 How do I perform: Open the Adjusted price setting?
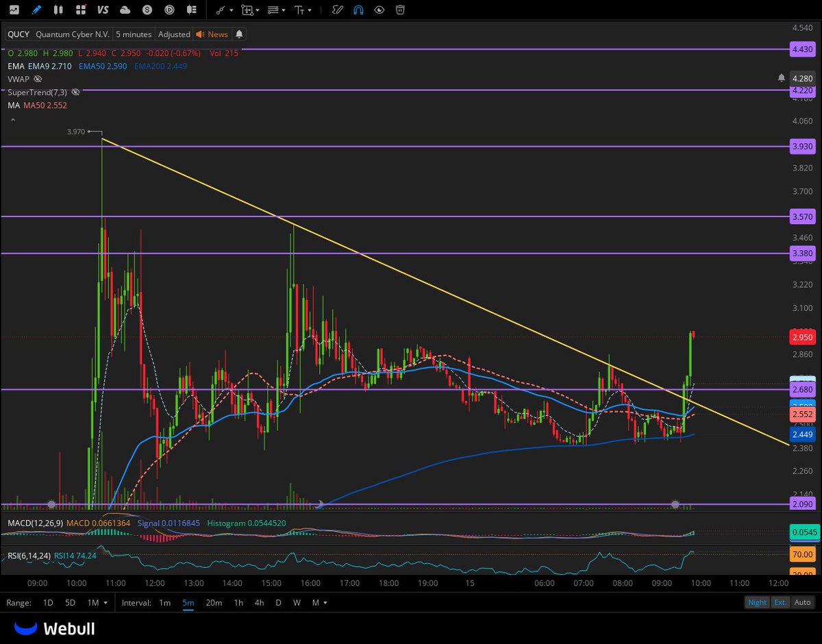click(174, 34)
